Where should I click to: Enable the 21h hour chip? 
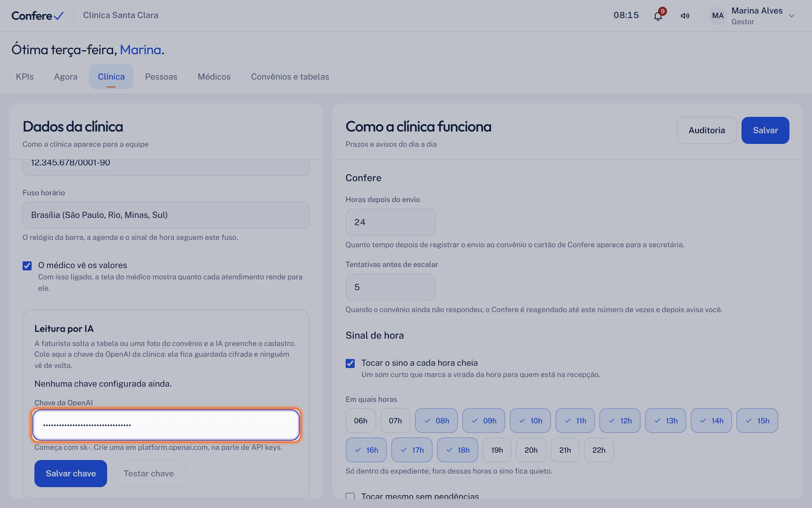point(565,450)
